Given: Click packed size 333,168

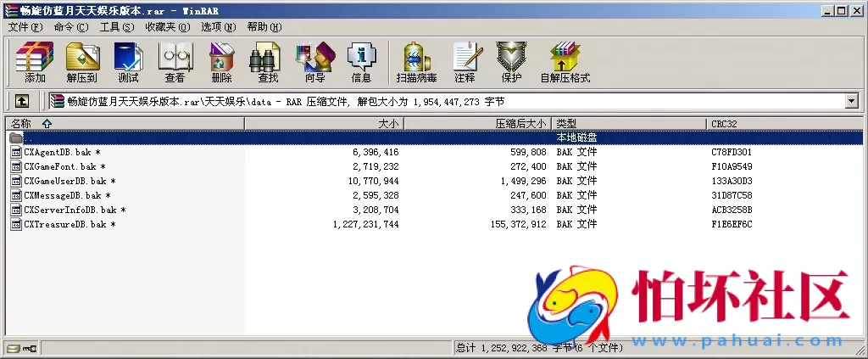Looking at the screenshot, I should pos(528,210).
